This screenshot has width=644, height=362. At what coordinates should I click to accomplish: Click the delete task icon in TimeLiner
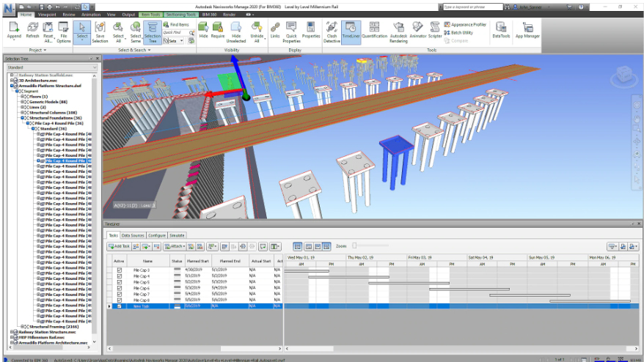point(156,246)
